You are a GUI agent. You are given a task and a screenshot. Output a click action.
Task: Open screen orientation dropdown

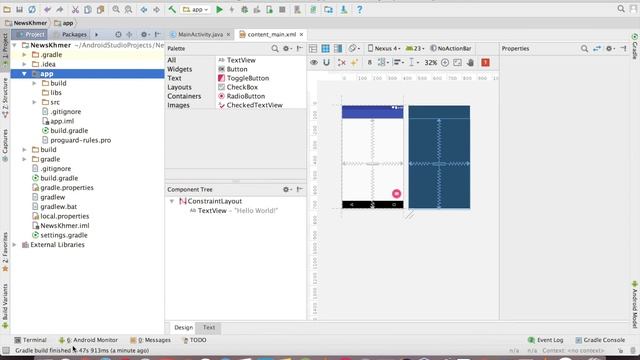point(353,49)
